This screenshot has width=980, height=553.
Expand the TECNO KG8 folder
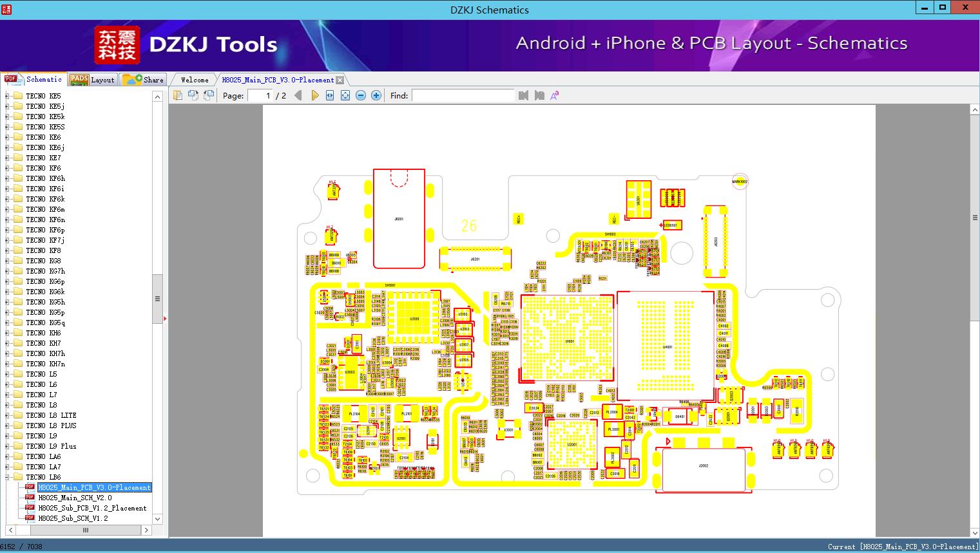(x=7, y=261)
